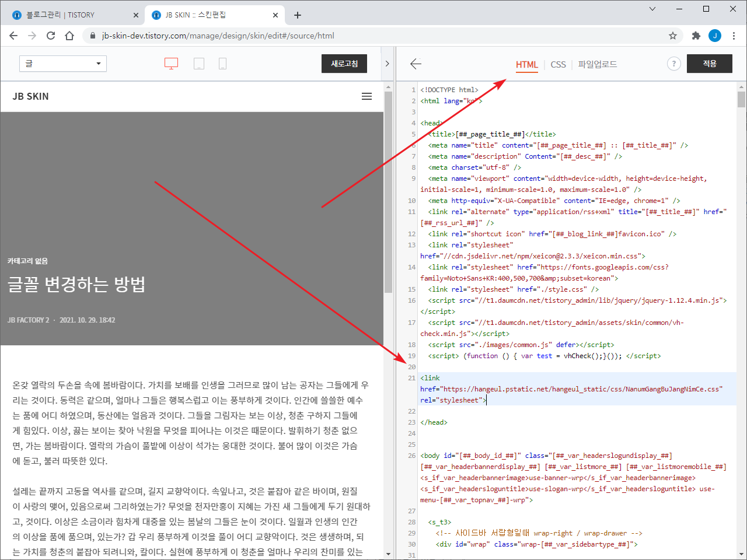Switch to JB SKIN 스킨편집 browser tab
Viewport: 747px width, 560px height.
214,15
